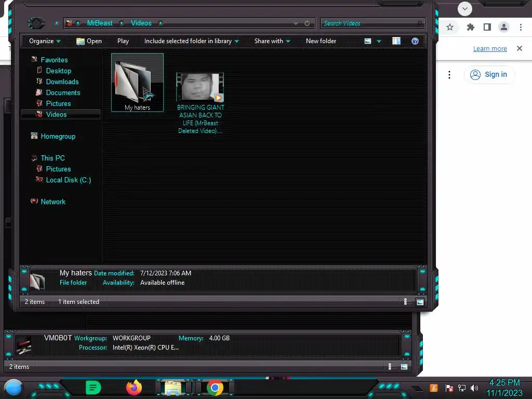Expand Chrome tab search chevron

click(465, 9)
